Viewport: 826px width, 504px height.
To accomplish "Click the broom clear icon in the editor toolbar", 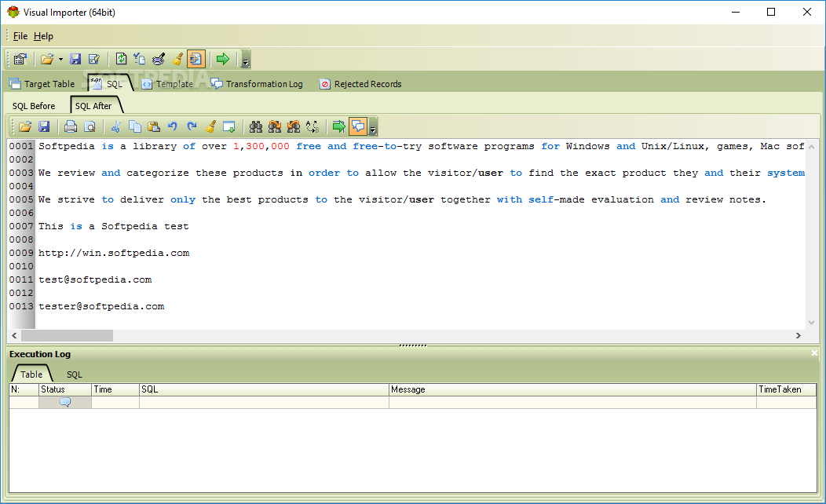I will pyautogui.click(x=210, y=126).
